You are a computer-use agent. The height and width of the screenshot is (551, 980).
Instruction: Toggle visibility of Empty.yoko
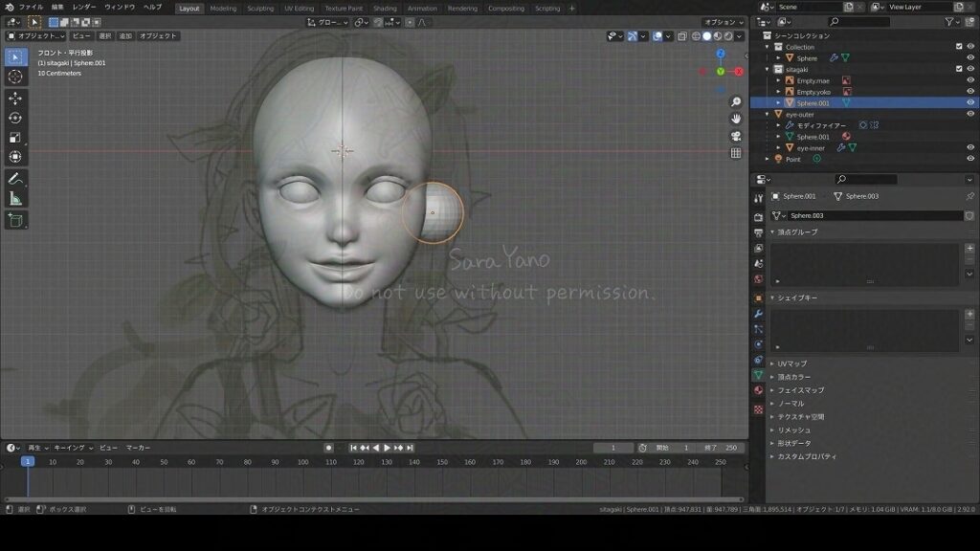[x=970, y=92]
